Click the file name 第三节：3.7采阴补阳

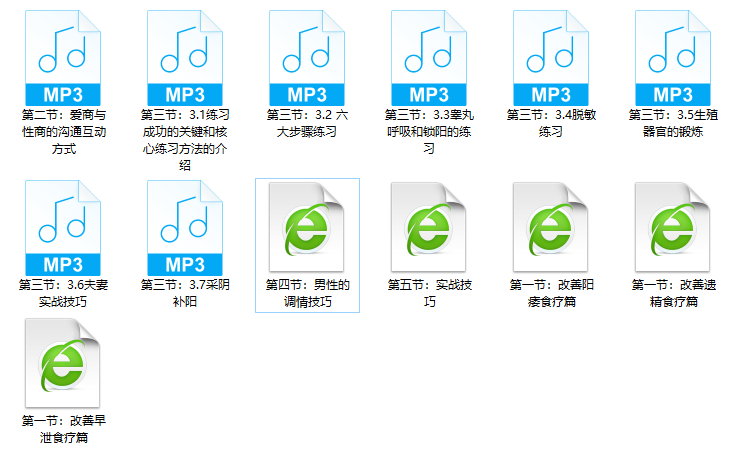pyautogui.click(x=185, y=293)
